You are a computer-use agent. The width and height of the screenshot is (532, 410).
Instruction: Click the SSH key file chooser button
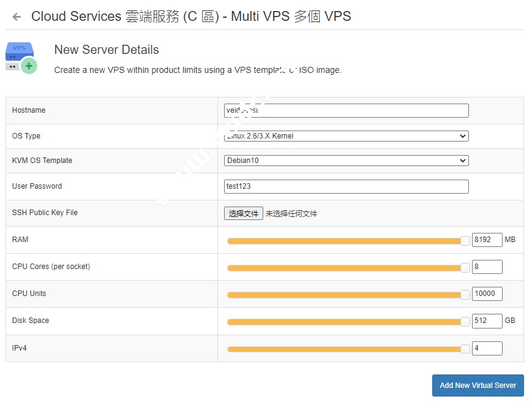click(x=244, y=213)
